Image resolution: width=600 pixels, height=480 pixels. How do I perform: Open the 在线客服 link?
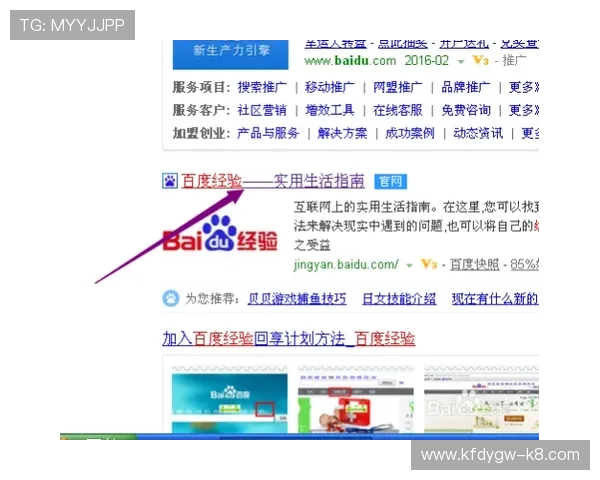pyautogui.click(x=398, y=110)
